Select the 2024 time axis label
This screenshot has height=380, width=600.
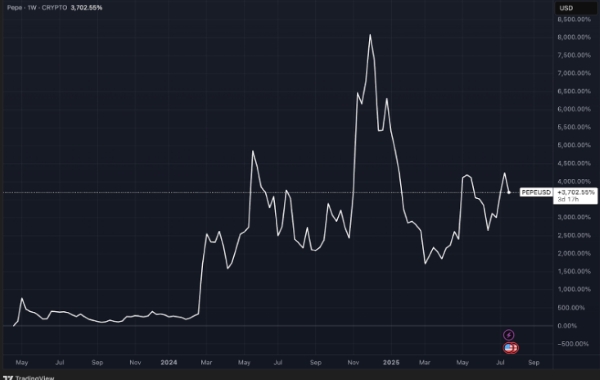click(x=169, y=362)
